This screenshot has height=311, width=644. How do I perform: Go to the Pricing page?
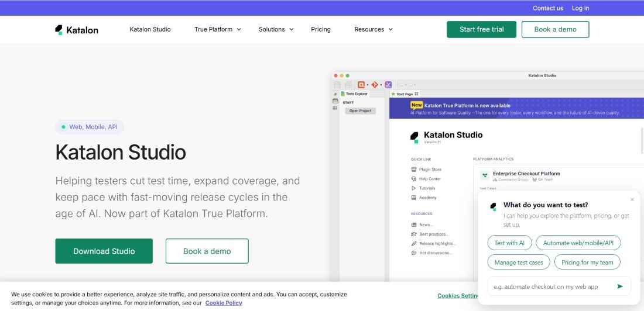(x=321, y=30)
